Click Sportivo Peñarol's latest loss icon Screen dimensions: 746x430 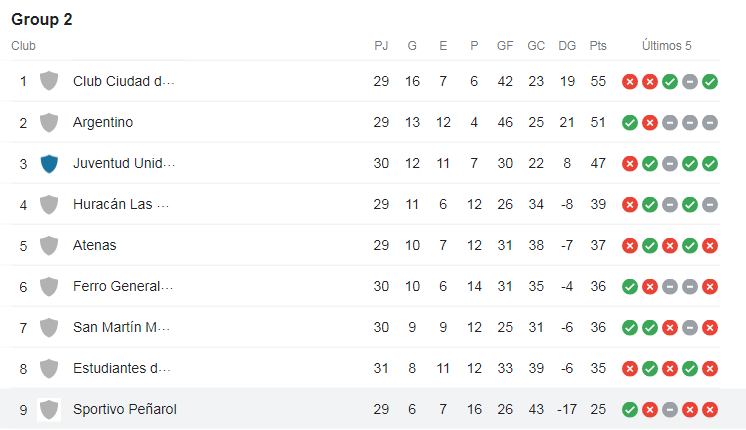point(710,409)
